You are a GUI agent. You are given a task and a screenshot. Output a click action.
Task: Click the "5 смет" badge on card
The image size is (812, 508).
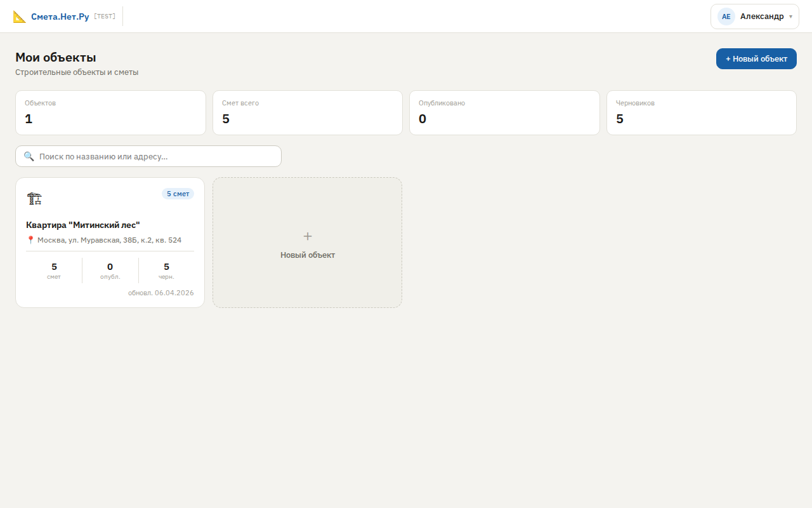(178, 194)
